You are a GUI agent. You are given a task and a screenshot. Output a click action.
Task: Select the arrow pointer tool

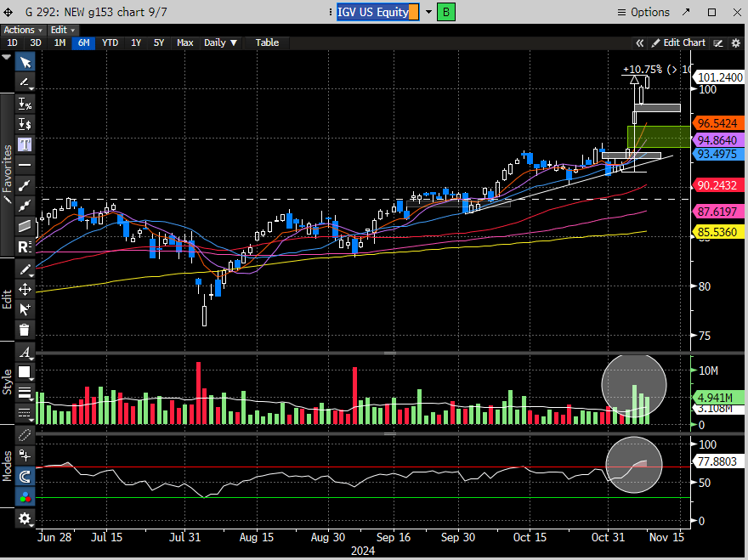[25, 63]
